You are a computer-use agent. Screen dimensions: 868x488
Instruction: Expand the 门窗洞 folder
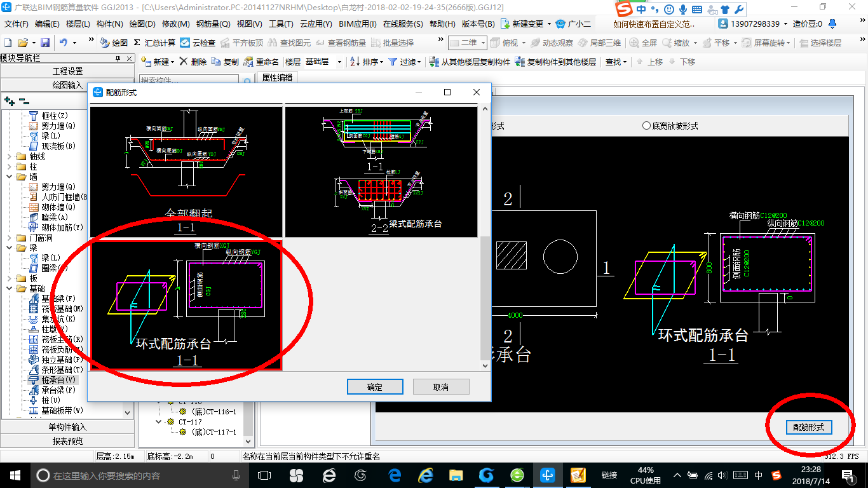9,238
